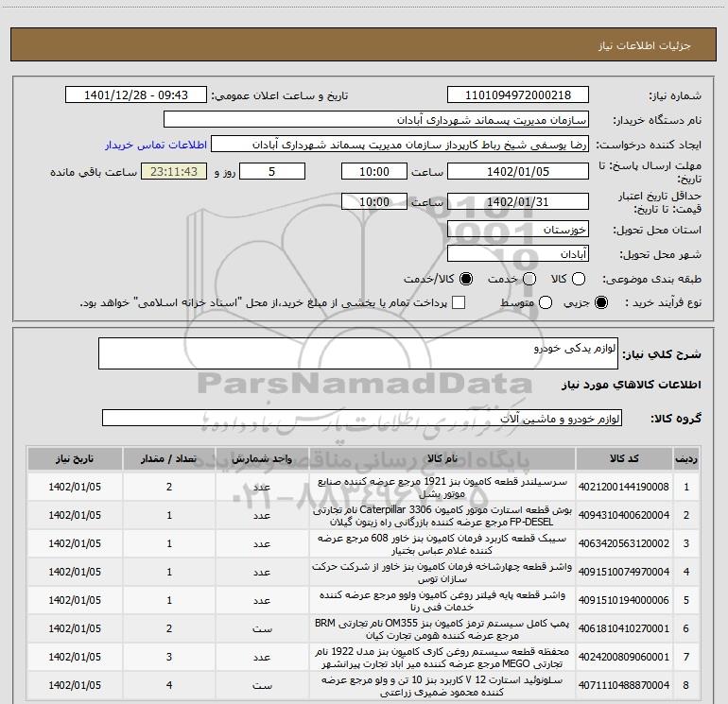Click goods group field لوازم خودرو و ماشین آلات

[x=362, y=418]
